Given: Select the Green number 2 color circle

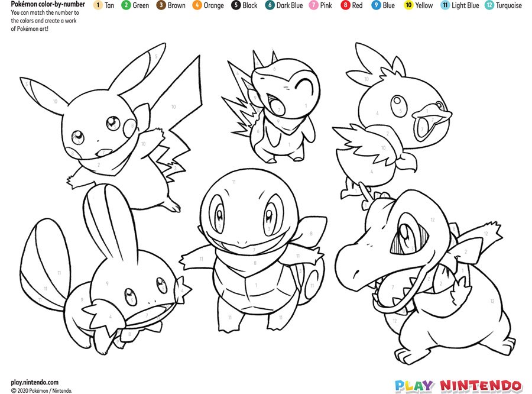Looking at the screenshot, I should coord(126,5).
